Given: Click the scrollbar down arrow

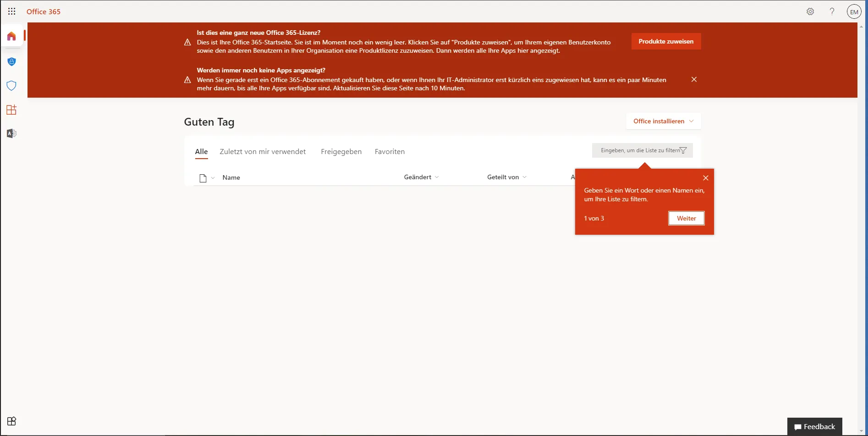Looking at the screenshot, I should [862, 431].
